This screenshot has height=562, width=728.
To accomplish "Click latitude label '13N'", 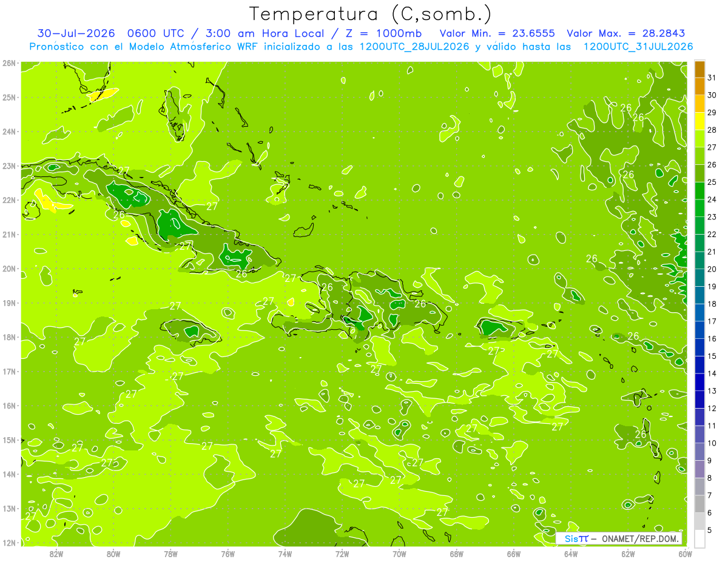I will coord(8,509).
